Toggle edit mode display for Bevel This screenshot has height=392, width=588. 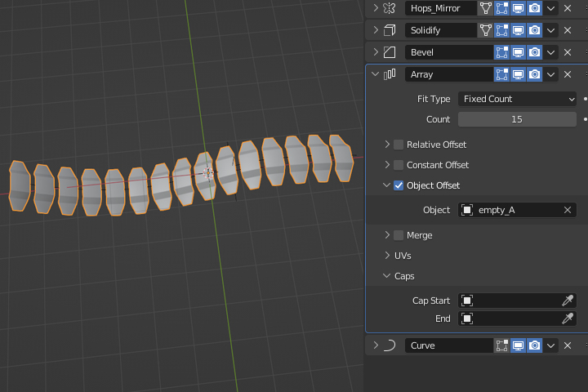click(x=501, y=52)
